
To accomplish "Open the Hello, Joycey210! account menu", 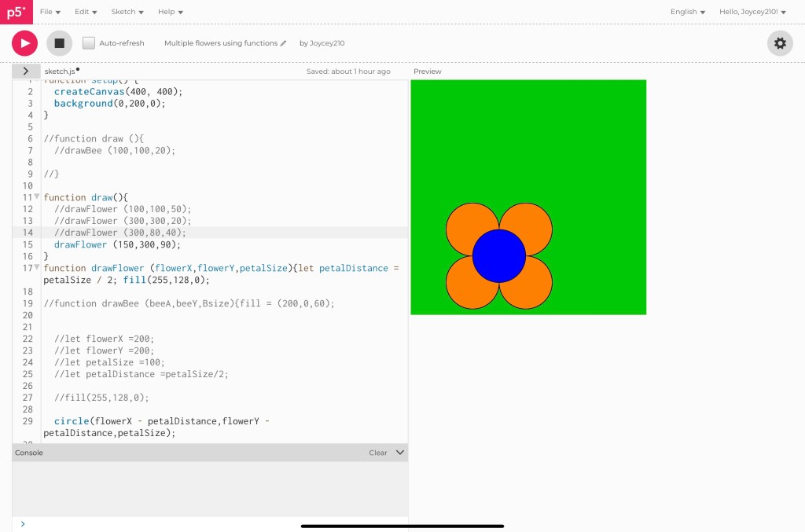I will tap(752, 12).
